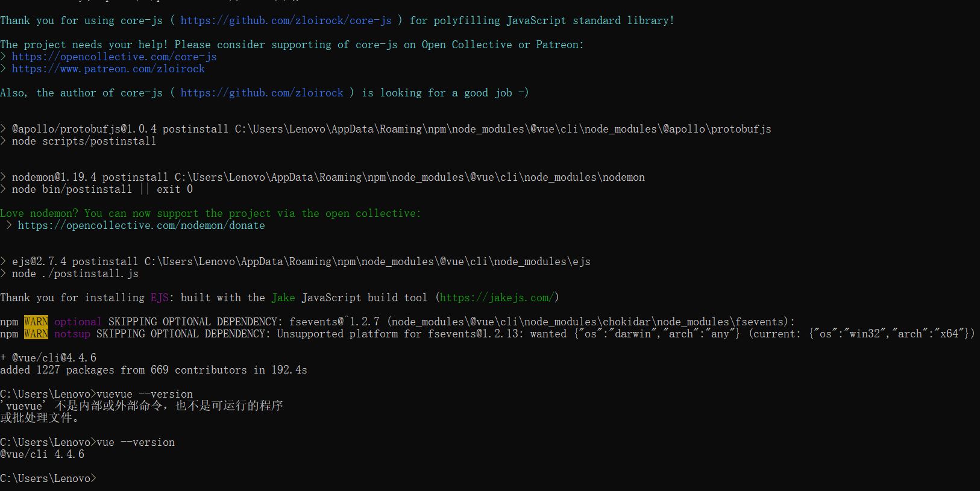Click the 'vuevue --version' command
Screen dimensions: 980x491
tap(145, 394)
